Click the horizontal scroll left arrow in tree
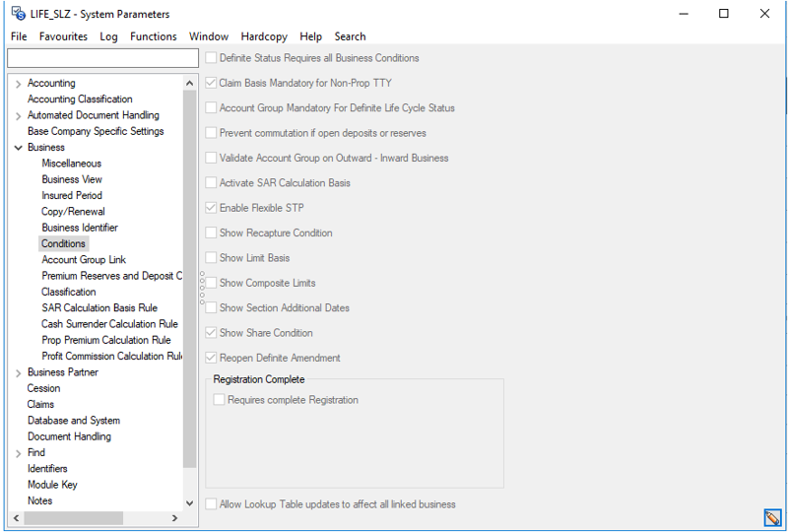The width and height of the screenshot is (789, 532). click(x=14, y=518)
